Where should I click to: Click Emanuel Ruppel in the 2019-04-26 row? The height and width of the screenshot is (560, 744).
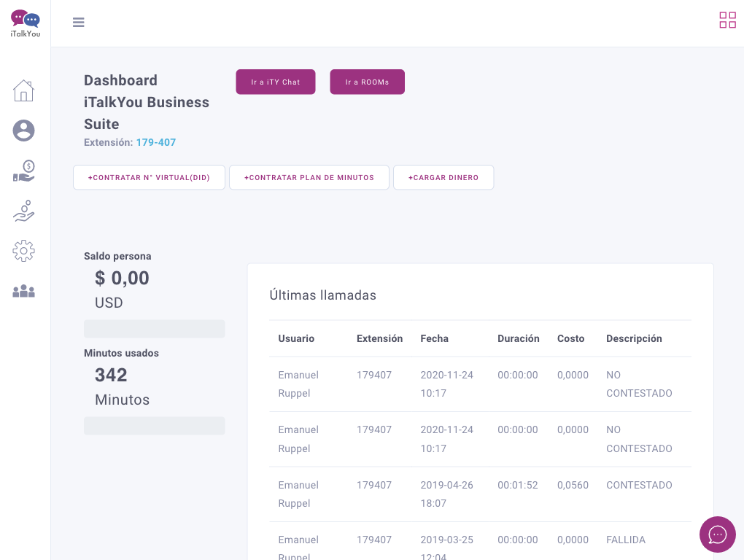298,494
